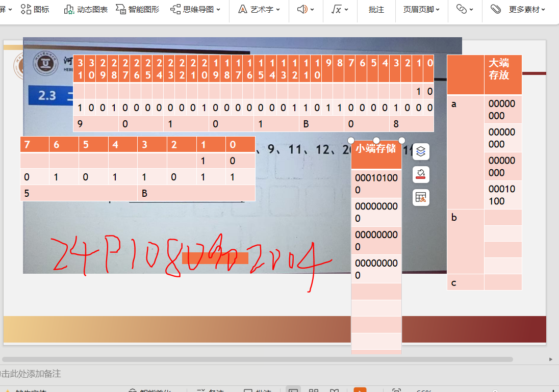Expand the arrow beside the hyperlink icon
This screenshot has width=559, height=392.
tap(471, 10)
